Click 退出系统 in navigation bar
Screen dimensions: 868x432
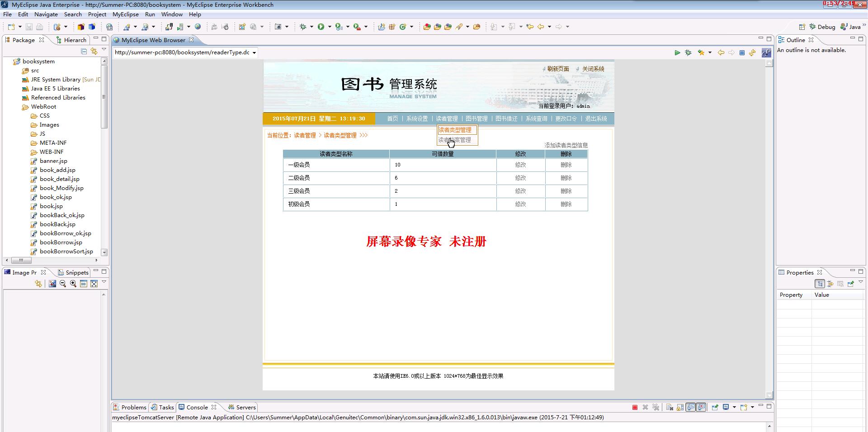[x=596, y=119]
